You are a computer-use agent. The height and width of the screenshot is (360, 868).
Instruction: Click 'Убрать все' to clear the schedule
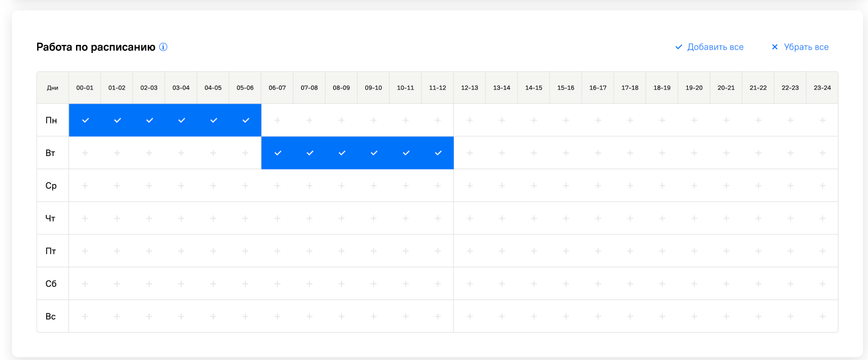click(800, 47)
